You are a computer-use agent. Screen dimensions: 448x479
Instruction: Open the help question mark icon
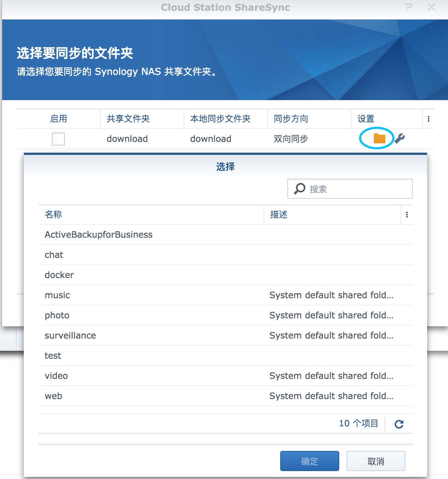point(409,7)
